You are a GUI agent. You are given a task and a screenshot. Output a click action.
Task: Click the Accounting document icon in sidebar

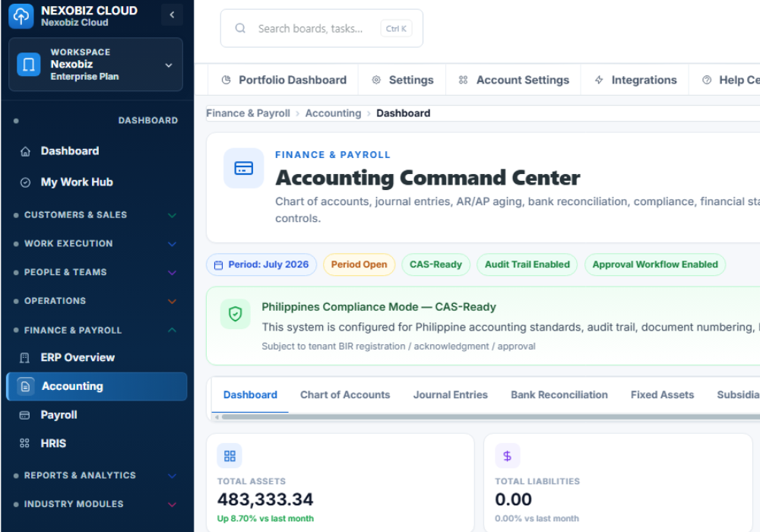tap(26, 386)
